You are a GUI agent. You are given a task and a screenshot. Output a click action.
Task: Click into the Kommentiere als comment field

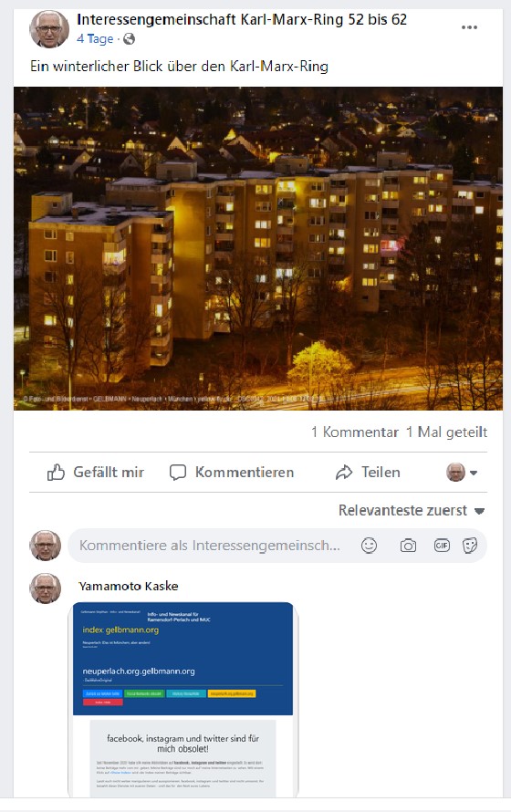[210, 546]
